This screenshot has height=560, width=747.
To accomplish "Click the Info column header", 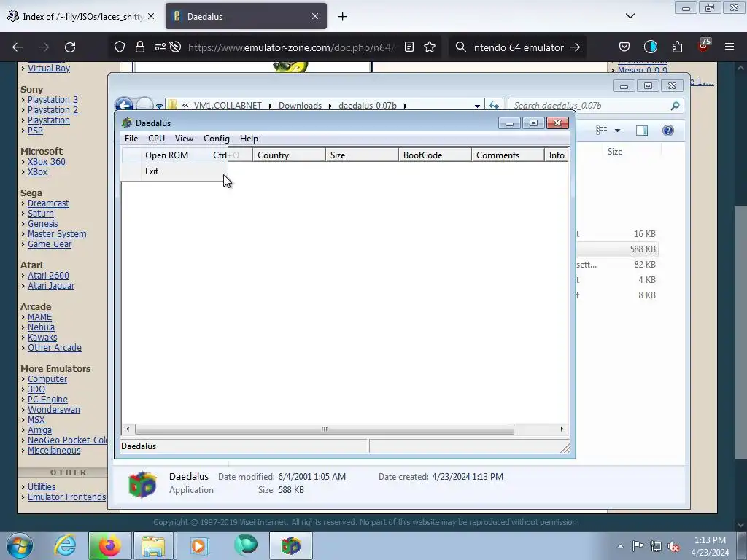I will point(557,155).
